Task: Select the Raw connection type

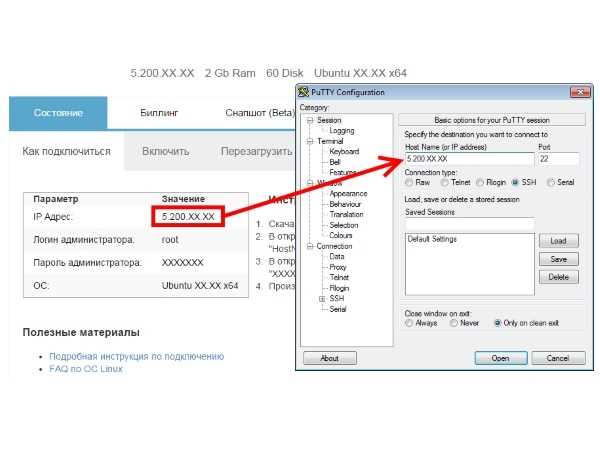Action: click(x=409, y=183)
